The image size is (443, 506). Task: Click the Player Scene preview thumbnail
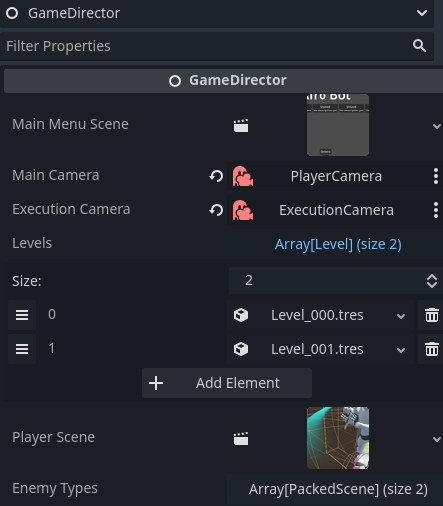338,438
